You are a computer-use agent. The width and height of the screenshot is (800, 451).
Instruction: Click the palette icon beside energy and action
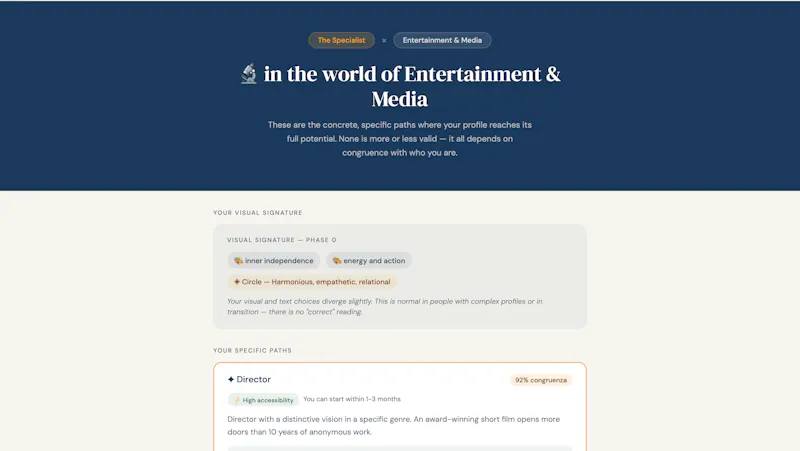point(337,261)
